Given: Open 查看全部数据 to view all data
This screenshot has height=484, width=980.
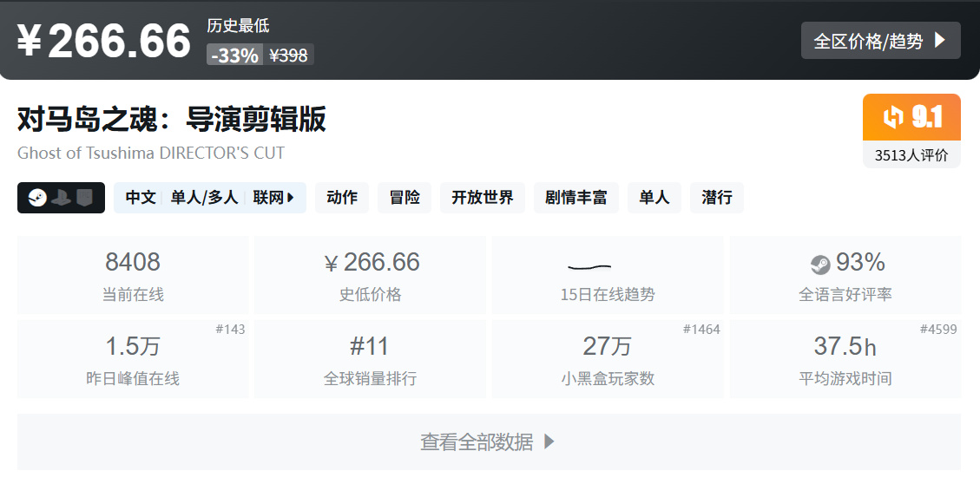Looking at the screenshot, I should (x=489, y=442).
